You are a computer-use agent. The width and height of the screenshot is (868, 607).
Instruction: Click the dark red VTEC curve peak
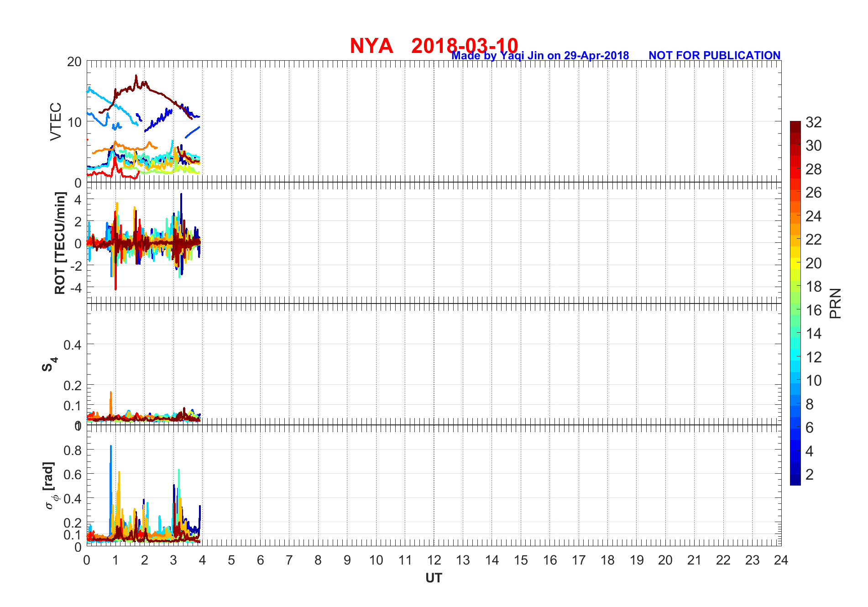(136, 77)
